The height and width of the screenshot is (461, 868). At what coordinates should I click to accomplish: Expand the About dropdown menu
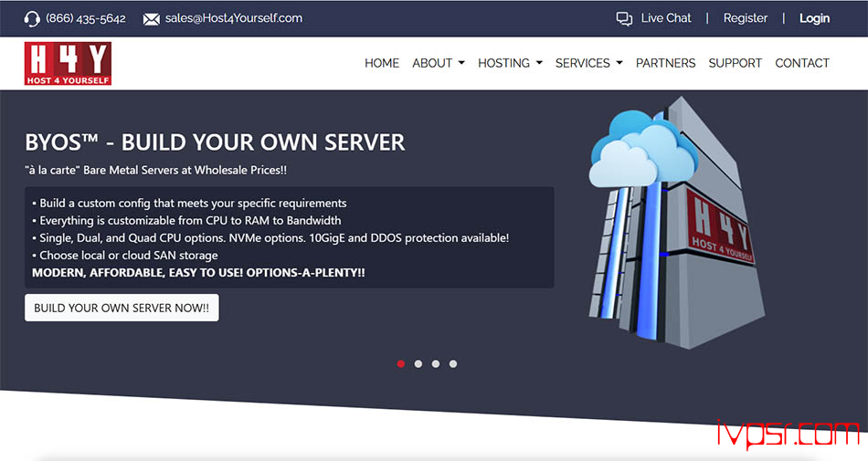pyautogui.click(x=438, y=63)
